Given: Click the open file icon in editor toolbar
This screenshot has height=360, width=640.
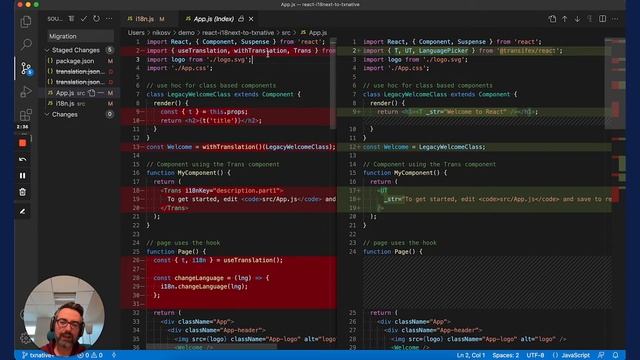Looking at the screenshot, I should pyautogui.click(x=552, y=19).
